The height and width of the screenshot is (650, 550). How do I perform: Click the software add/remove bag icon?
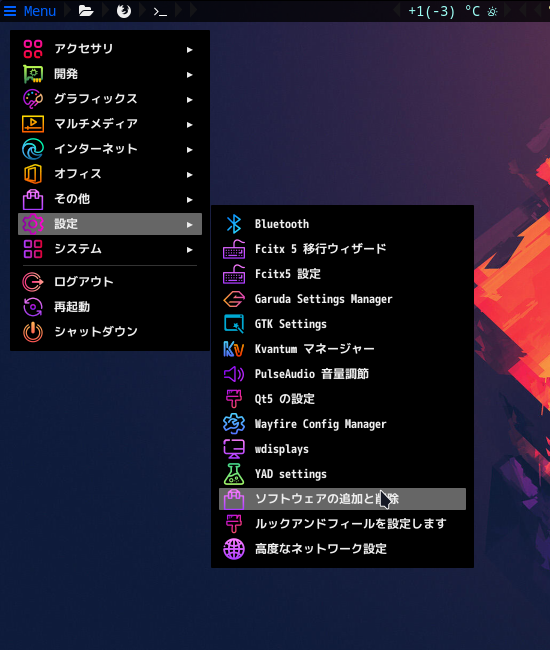click(234, 499)
